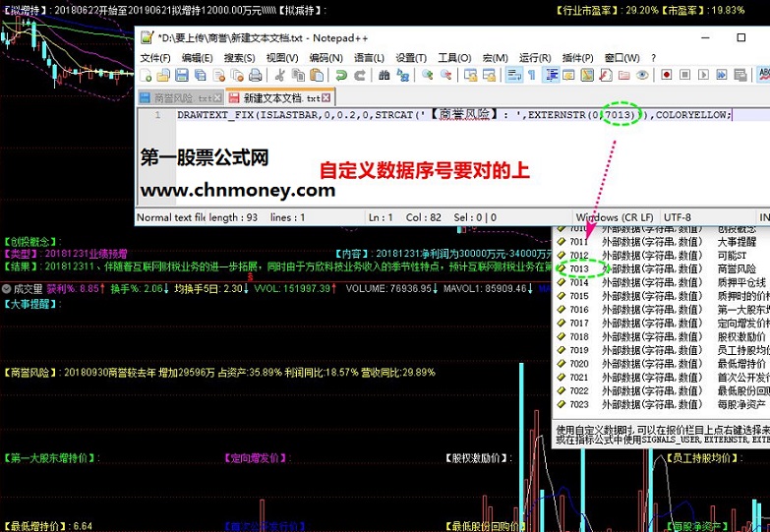Click the Close All documents toolbar icon
This screenshot has width=770, height=532.
[x=237, y=75]
